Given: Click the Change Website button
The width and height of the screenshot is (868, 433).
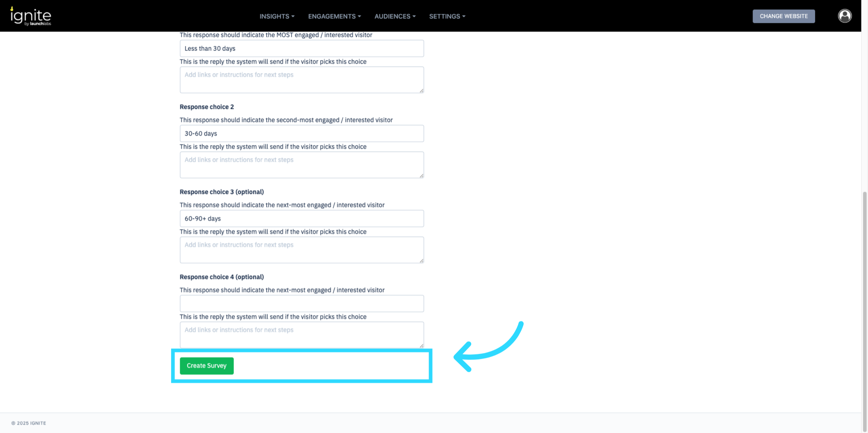Looking at the screenshot, I should click(783, 16).
